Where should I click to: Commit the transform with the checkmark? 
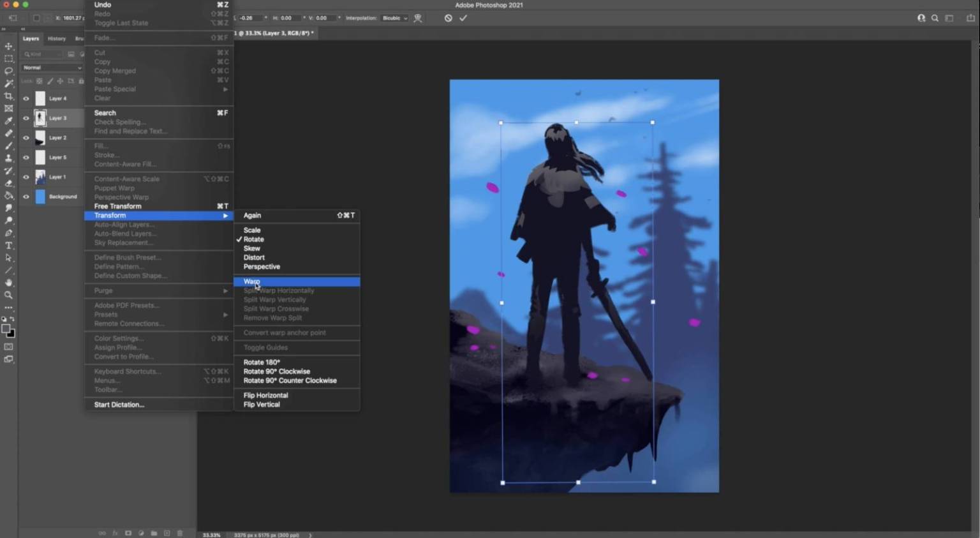463,18
